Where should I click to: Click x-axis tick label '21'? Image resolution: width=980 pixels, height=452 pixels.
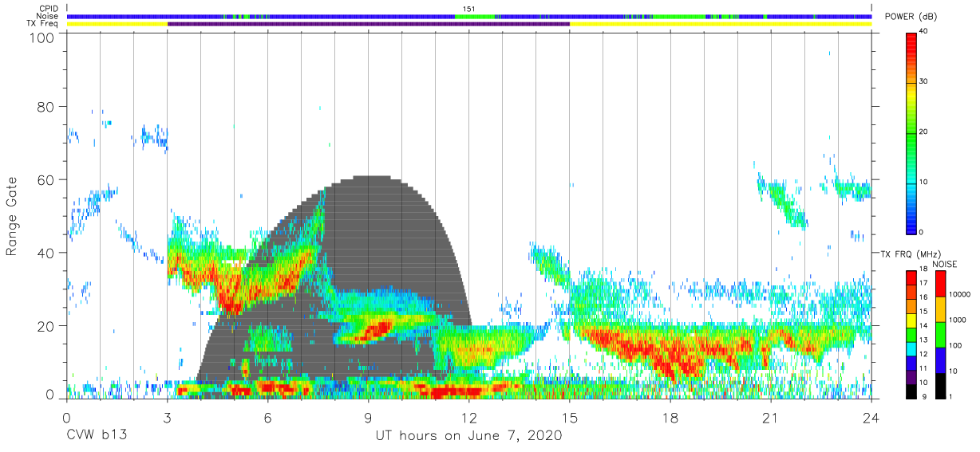tap(771, 418)
